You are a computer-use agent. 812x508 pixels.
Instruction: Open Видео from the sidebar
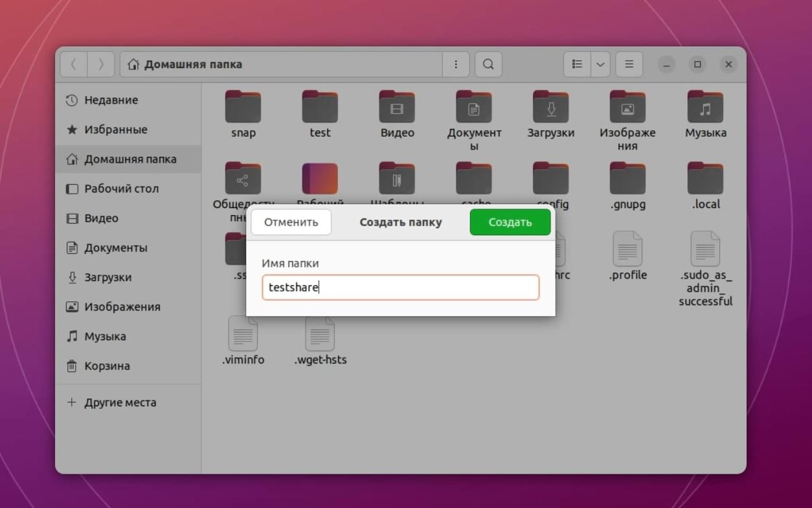point(128,218)
